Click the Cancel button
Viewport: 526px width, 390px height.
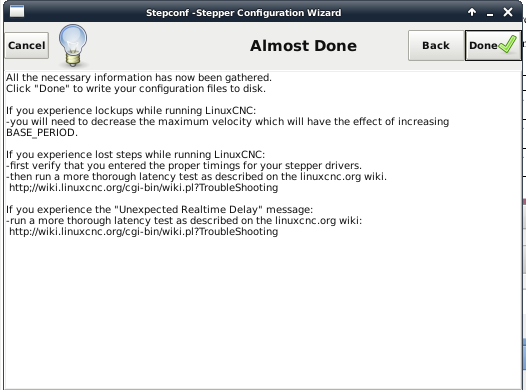pyautogui.click(x=27, y=45)
